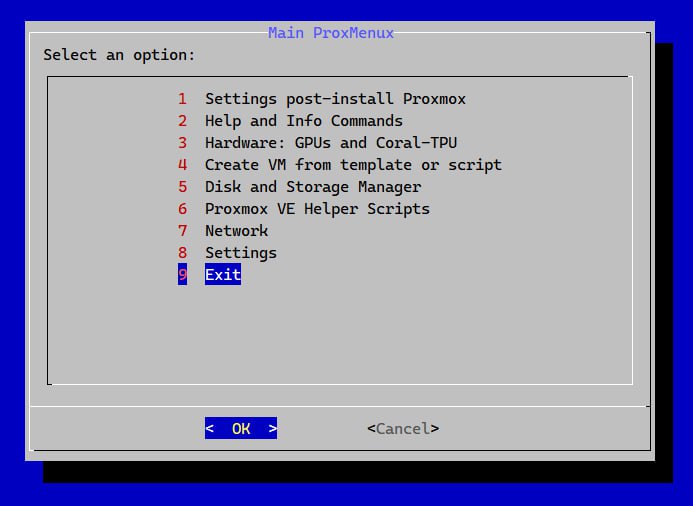Choose Proxmox VE Helper Scripts

(304, 209)
